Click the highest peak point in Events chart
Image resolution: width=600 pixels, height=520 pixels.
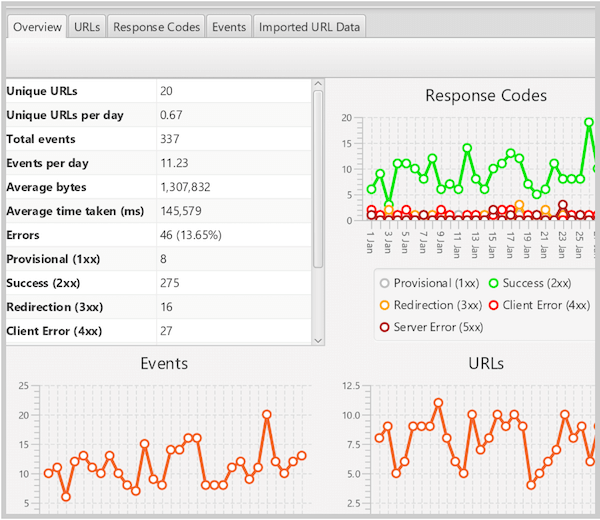(x=267, y=414)
